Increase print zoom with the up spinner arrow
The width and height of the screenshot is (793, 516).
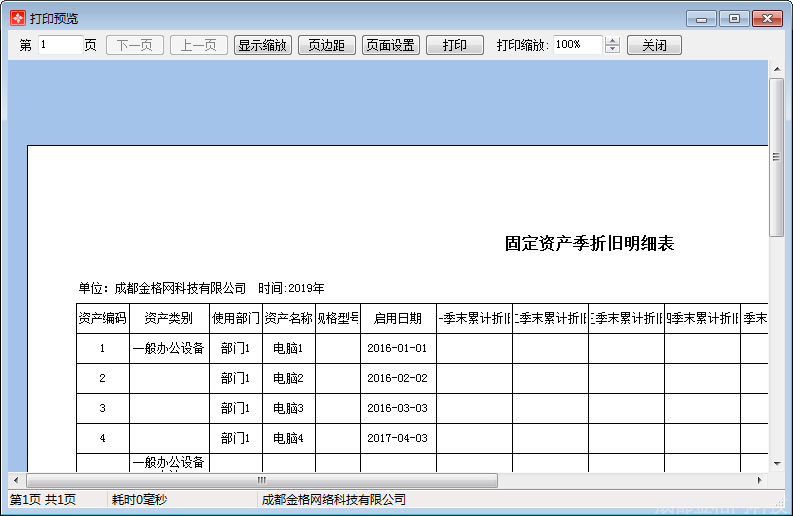point(613,41)
